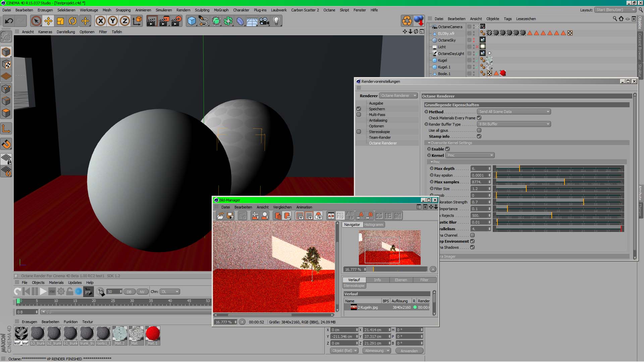
Task: Select the red Mat.1 material thumbnail
Action: pos(153,334)
